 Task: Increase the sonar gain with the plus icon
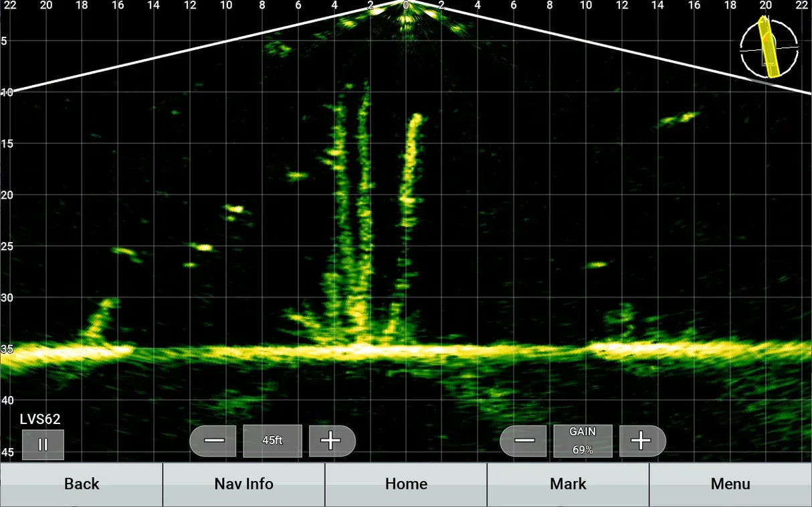pos(641,440)
